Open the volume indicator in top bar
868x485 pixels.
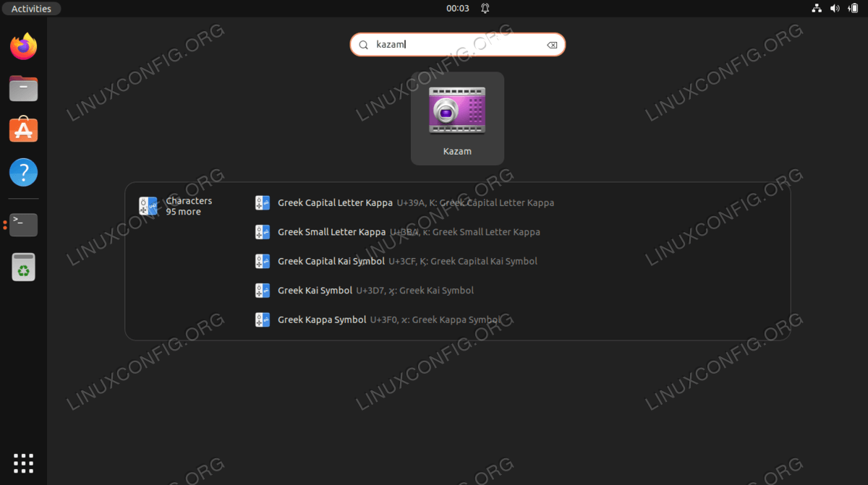point(835,9)
